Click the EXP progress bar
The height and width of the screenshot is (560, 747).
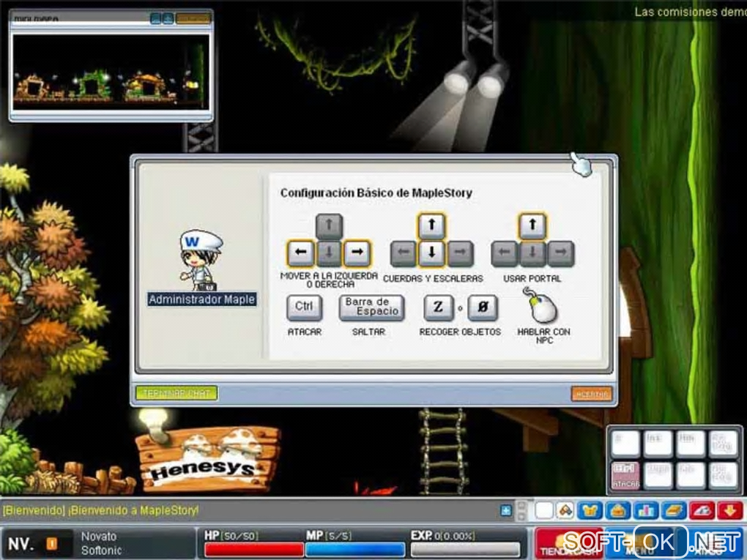[465, 550]
